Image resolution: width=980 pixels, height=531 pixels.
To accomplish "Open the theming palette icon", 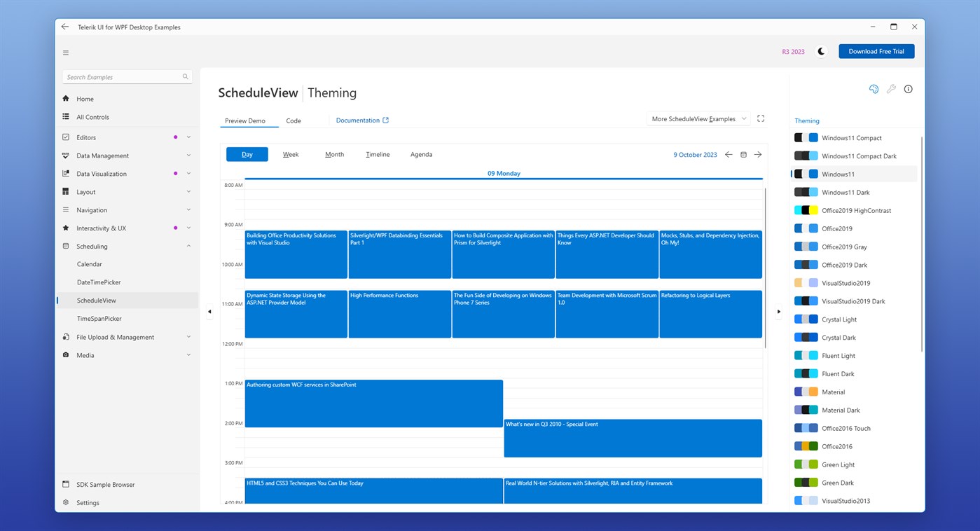I will 874,89.
